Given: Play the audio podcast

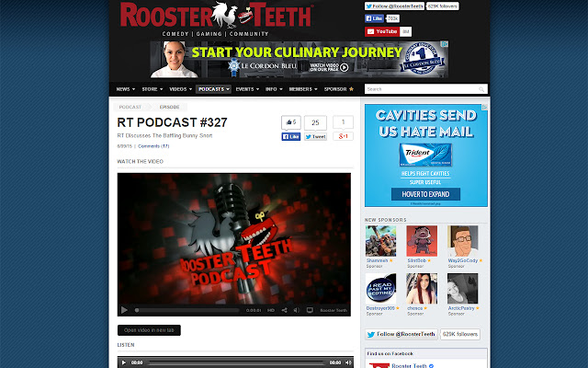Looking at the screenshot, I should click(124, 362).
